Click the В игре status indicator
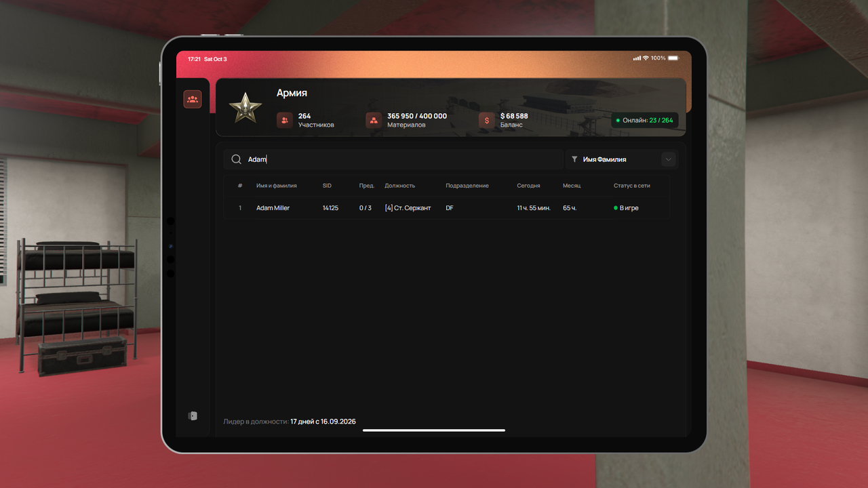 pos(626,208)
